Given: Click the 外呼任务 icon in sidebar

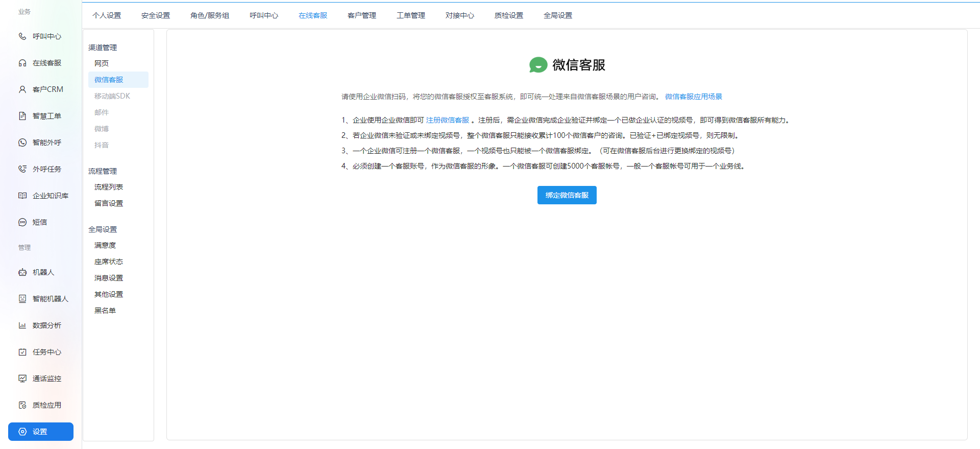Looking at the screenshot, I should click(x=22, y=169).
